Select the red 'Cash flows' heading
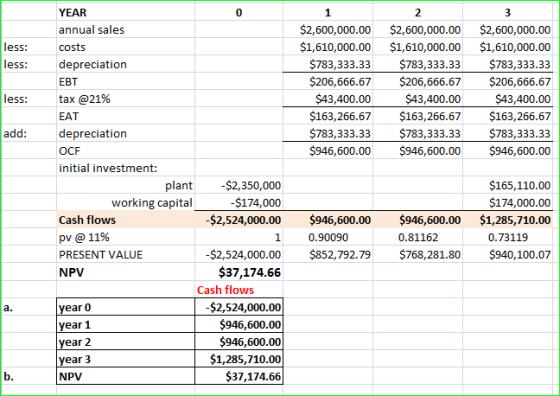The image size is (560, 396). coord(225,290)
